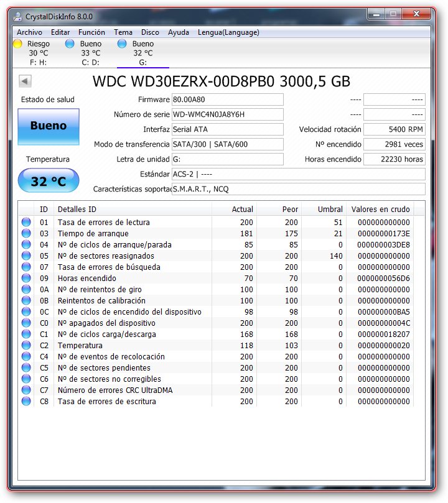Open the Tema menu

pyautogui.click(x=123, y=32)
